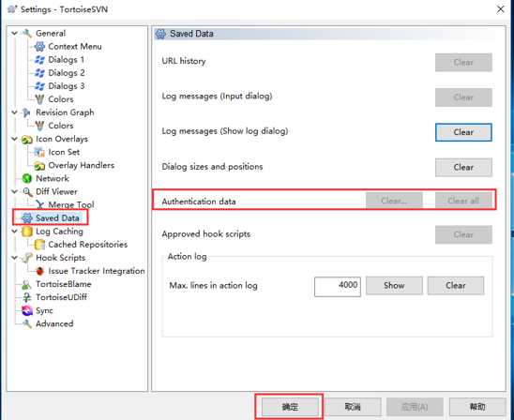Click the Icon Set icon
Screen dimensions: 514x420
click(39, 152)
